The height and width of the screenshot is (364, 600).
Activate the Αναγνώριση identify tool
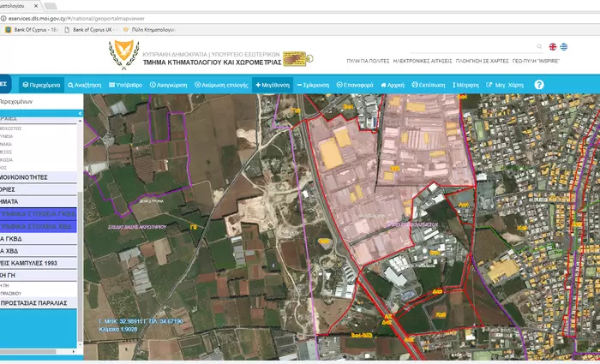pyautogui.click(x=172, y=86)
